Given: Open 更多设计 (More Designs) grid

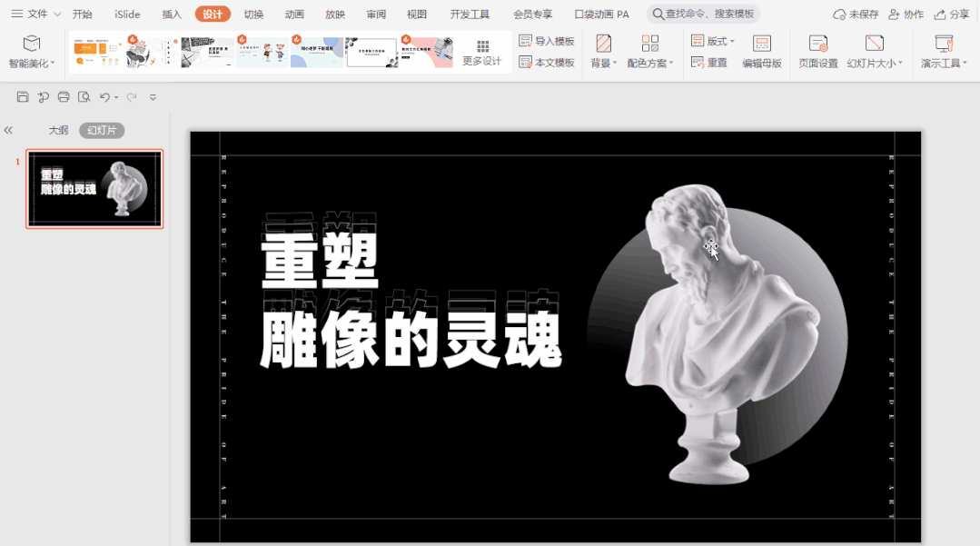Looking at the screenshot, I should coord(481,51).
